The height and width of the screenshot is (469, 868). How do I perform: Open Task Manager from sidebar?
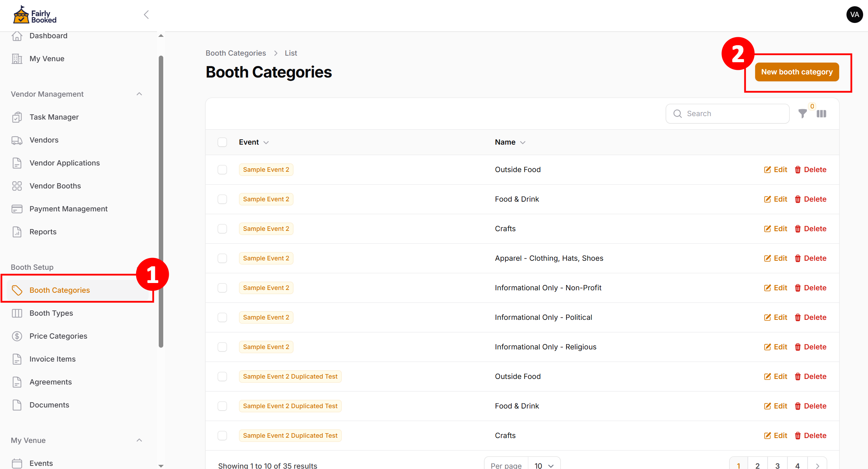tap(54, 117)
